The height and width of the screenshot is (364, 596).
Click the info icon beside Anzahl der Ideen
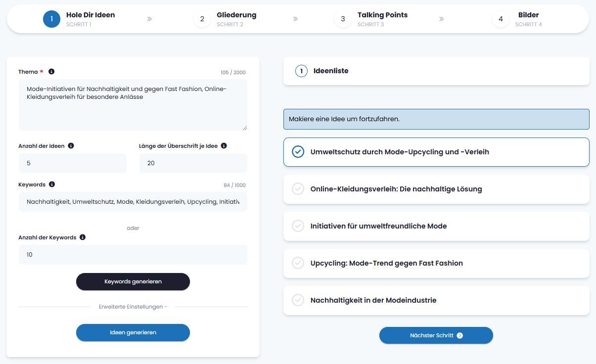point(71,145)
